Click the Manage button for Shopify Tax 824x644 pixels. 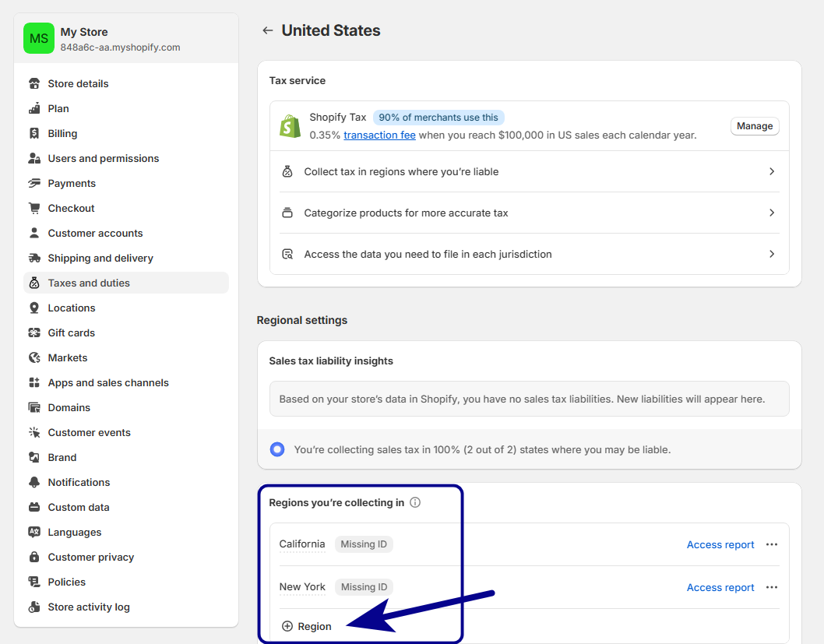(755, 126)
